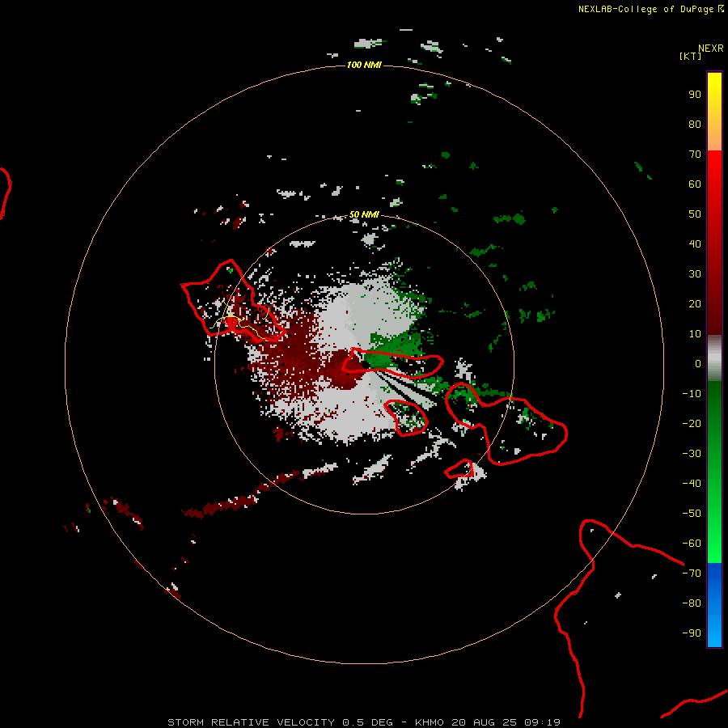Click the "0" scale value
Viewport: 728px width, 728px height.
point(698,364)
